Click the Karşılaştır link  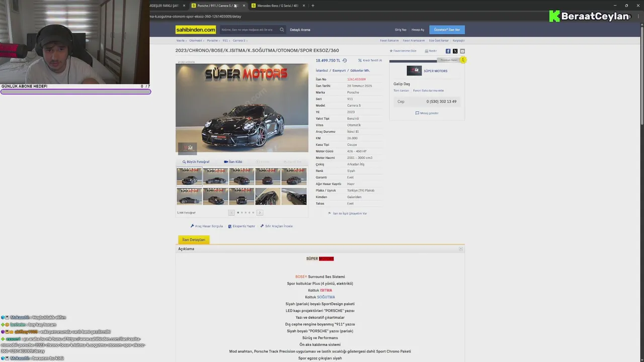point(458,40)
